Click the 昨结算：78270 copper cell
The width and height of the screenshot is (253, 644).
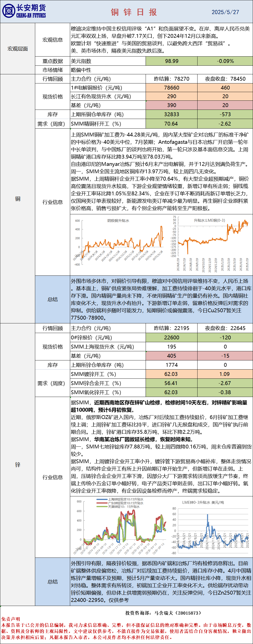coord(171,79)
